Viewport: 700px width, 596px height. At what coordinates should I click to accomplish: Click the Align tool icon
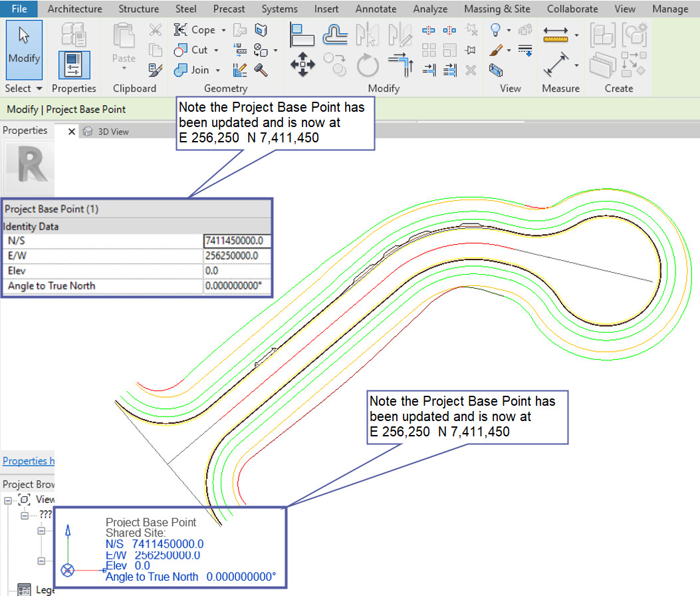(x=303, y=33)
